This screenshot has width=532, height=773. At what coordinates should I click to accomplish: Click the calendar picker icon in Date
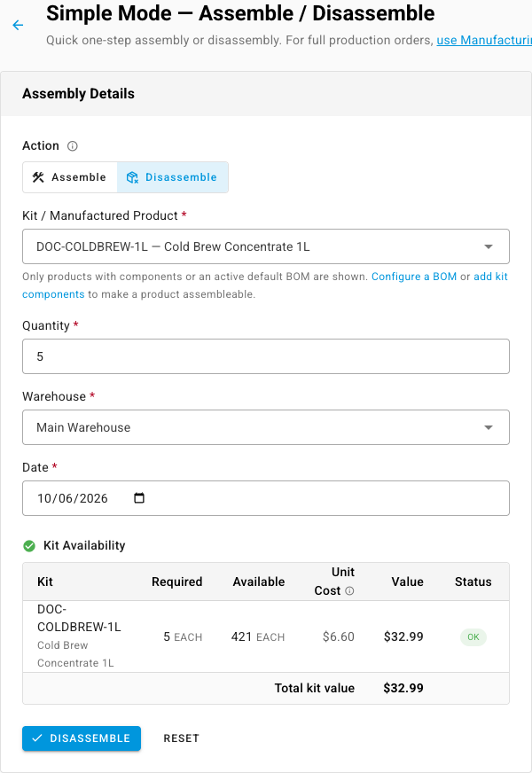pyautogui.click(x=139, y=498)
